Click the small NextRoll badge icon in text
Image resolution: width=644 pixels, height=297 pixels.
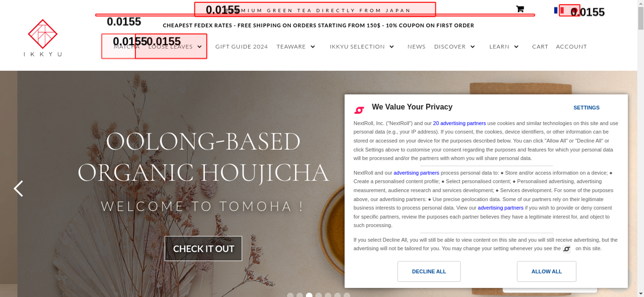pos(566,249)
